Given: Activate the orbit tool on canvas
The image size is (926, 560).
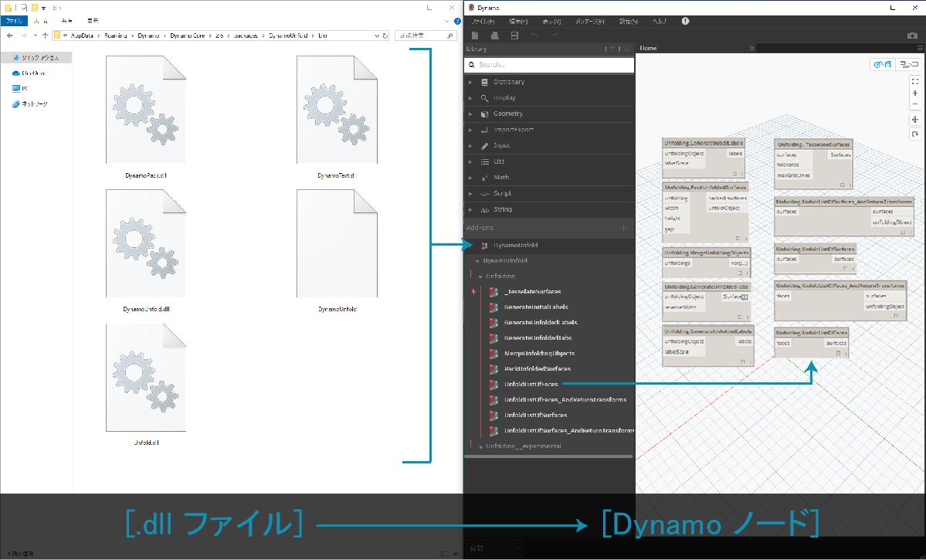Looking at the screenshot, I should pyautogui.click(x=914, y=134).
